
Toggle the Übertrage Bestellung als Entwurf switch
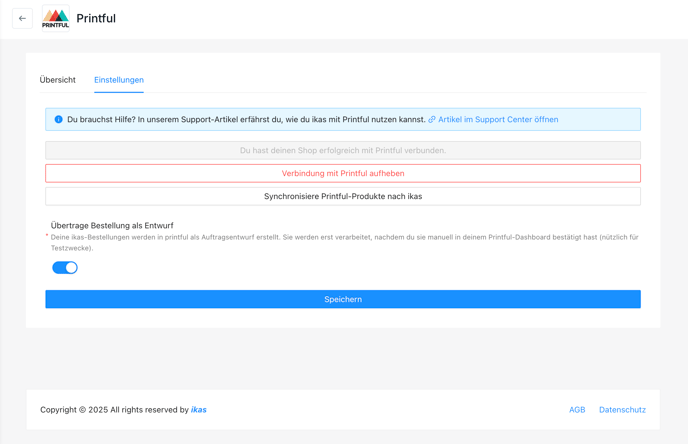pyautogui.click(x=65, y=268)
